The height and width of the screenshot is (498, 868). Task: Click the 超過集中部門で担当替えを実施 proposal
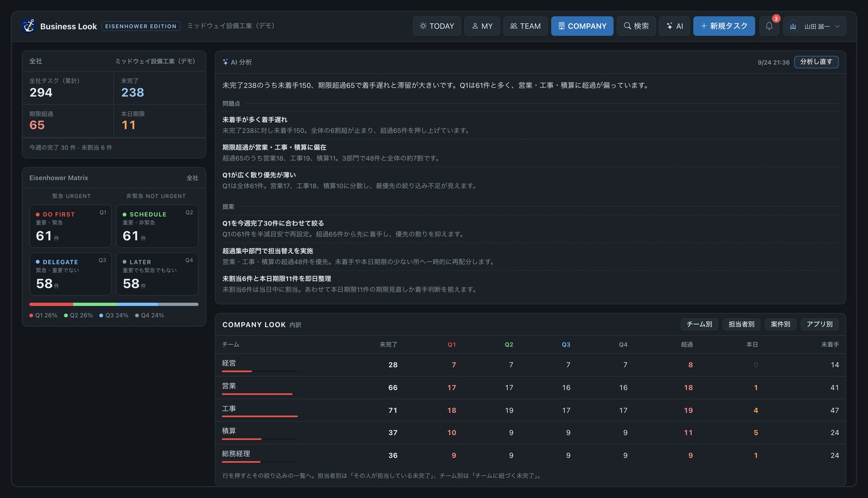(x=267, y=251)
